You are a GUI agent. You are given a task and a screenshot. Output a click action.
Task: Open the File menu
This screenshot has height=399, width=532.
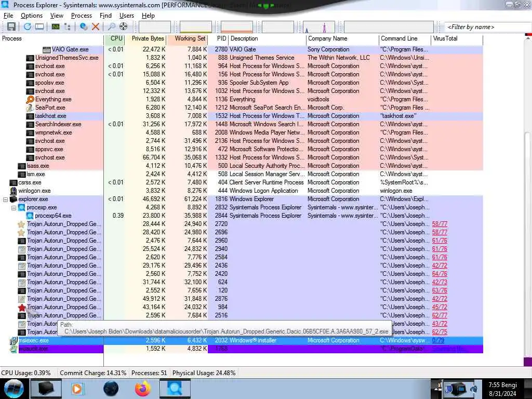point(8,16)
